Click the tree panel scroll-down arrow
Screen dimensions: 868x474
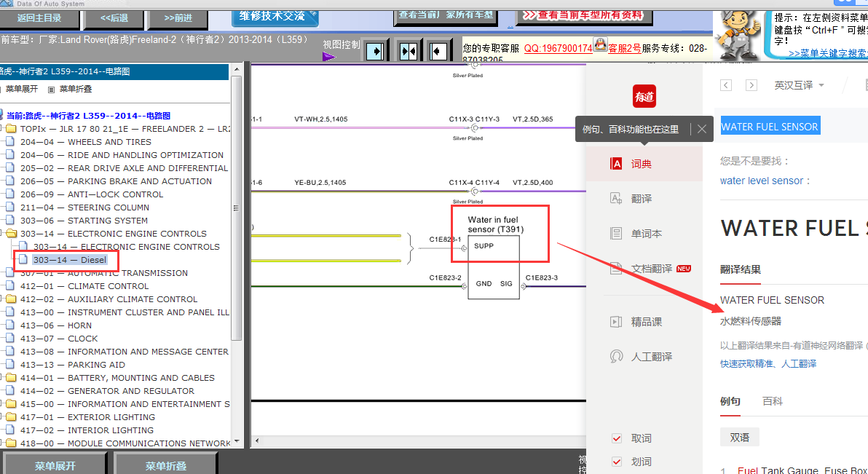(x=237, y=441)
